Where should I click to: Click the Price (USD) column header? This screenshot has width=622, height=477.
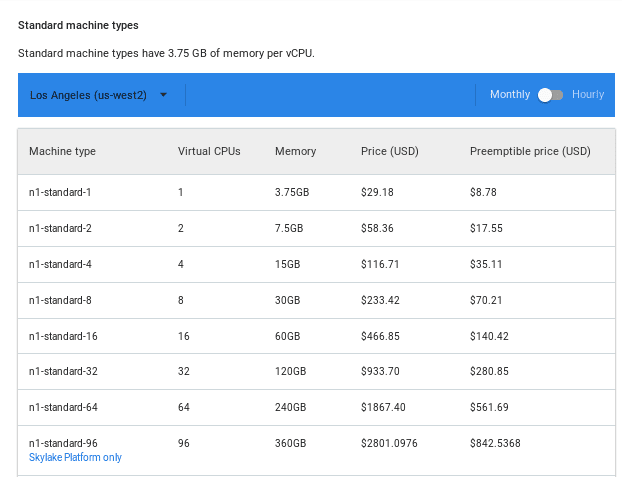point(389,152)
